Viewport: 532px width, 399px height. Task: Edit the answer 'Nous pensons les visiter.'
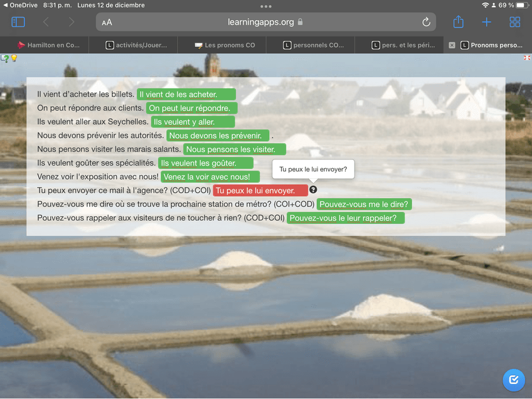point(235,149)
